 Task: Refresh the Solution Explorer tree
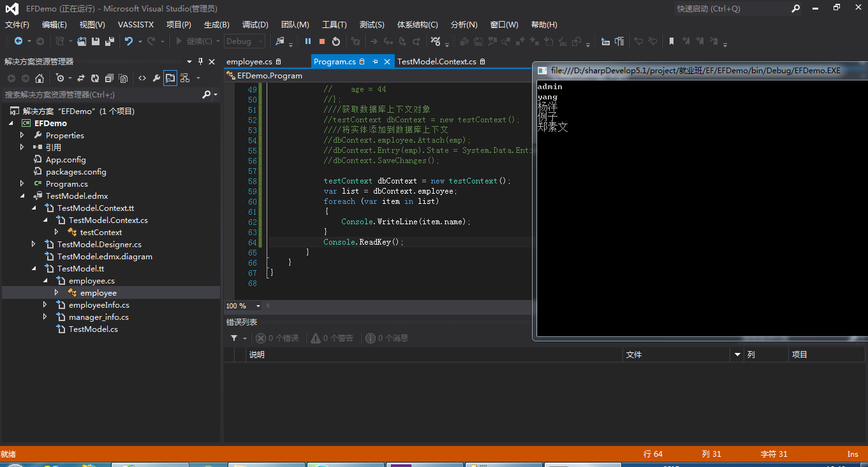tap(95, 78)
